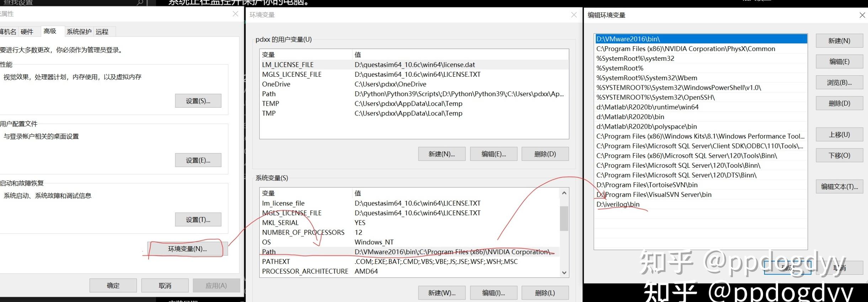The image size is (868, 302).
Task: Click 新建(N)... under user variables
Action: pyautogui.click(x=442, y=154)
